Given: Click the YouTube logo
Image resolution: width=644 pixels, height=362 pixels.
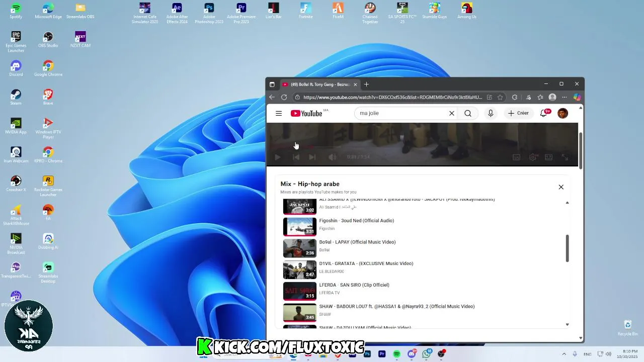Looking at the screenshot, I should (x=306, y=114).
